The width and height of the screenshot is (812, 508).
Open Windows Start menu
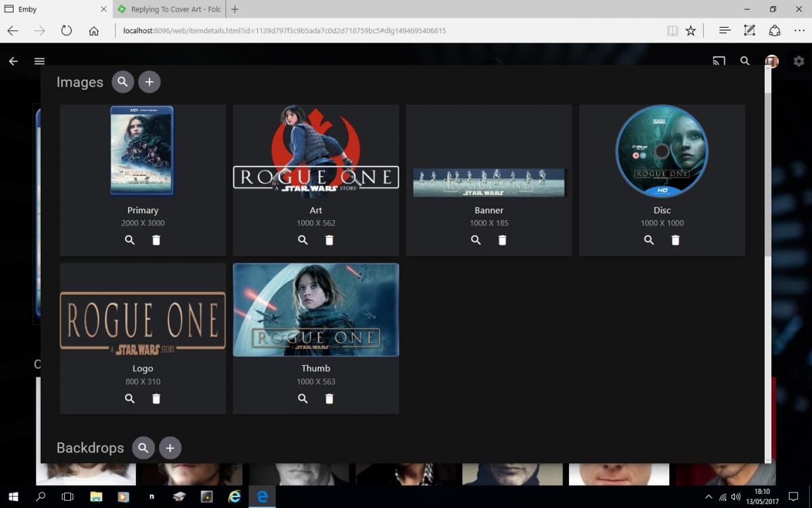13,496
